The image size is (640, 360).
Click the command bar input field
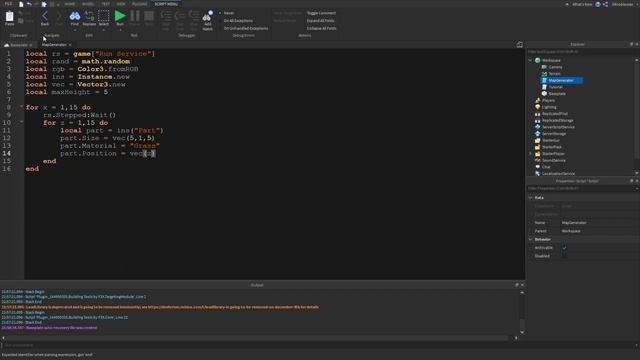tap(318, 345)
